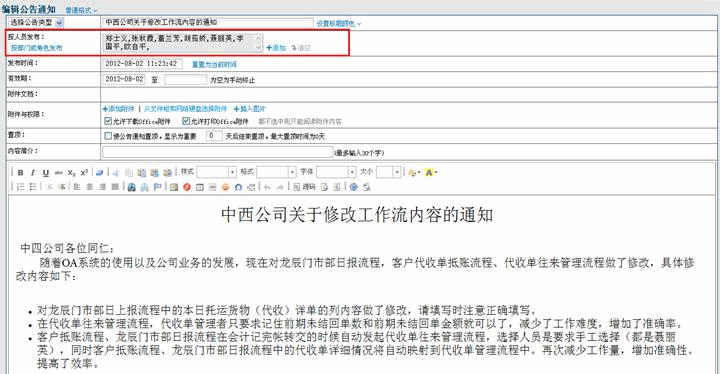Toggle bold formatting in the editor

pyautogui.click(x=20, y=173)
